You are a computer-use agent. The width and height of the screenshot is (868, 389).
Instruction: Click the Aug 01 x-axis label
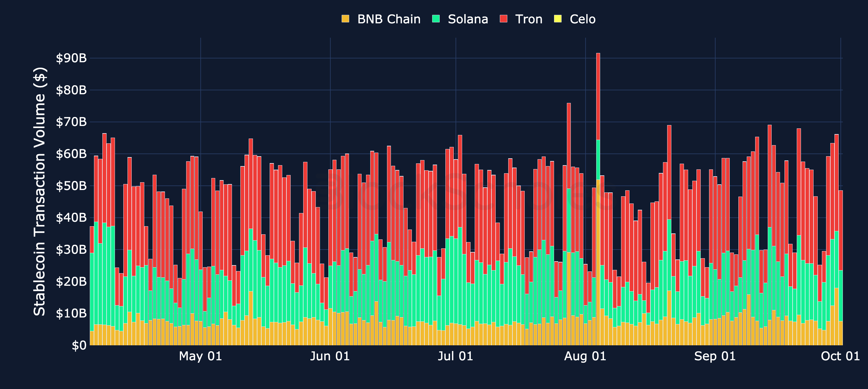(585, 356)
